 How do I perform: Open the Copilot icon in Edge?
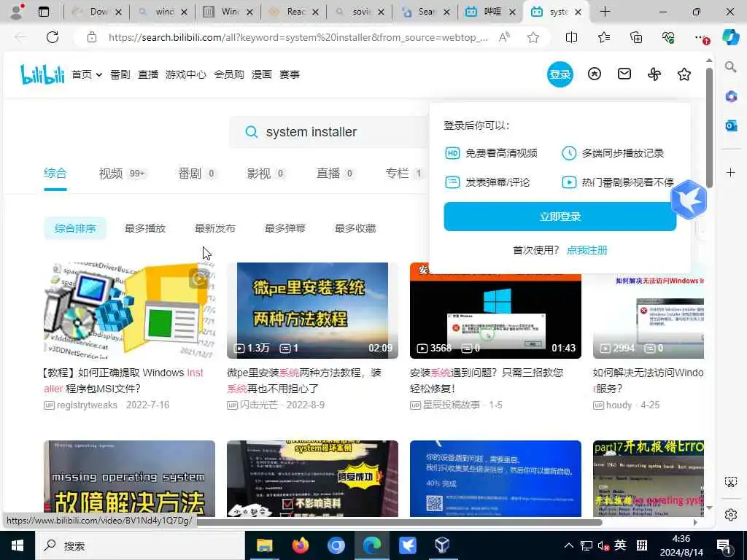pos(731,37)
